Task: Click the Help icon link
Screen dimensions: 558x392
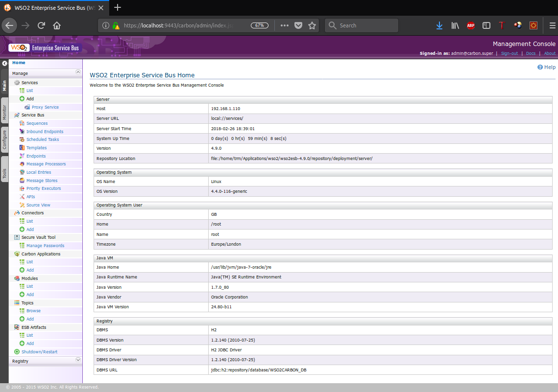Action: point(540,67)
